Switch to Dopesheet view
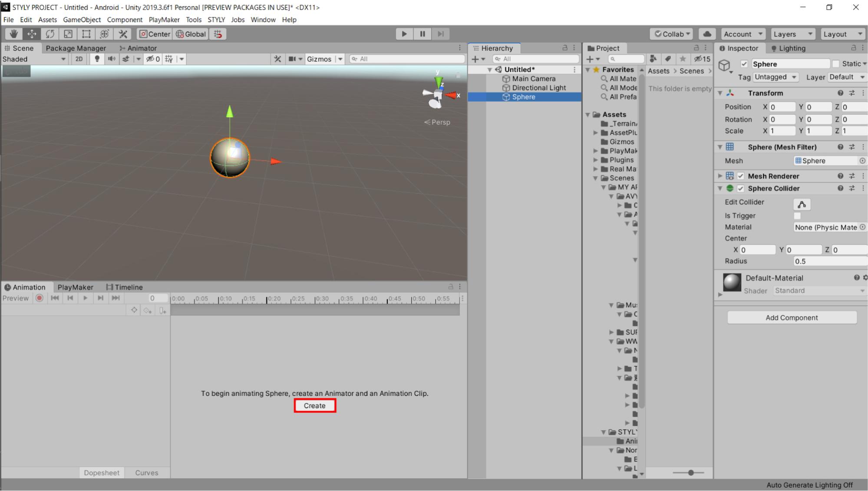868x491 pixels. (x=102, y=473)
